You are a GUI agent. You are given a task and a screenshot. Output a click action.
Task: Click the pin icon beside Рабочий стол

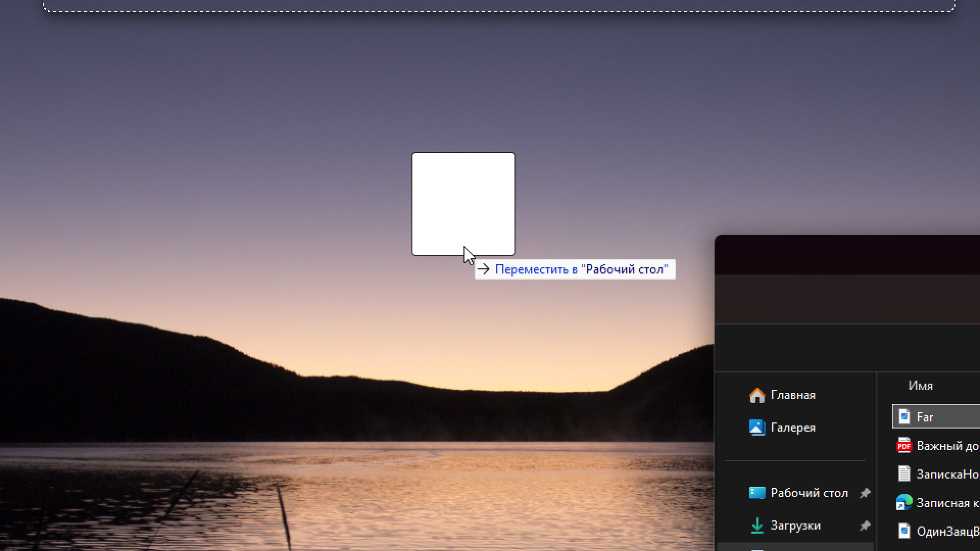click(865, 493)
